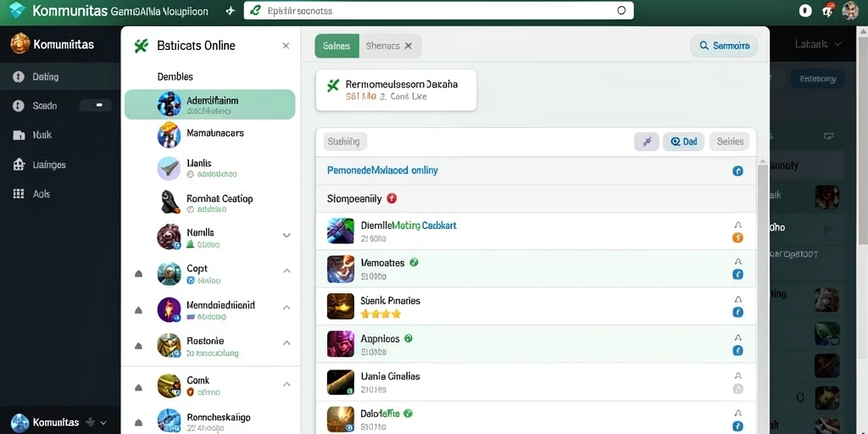Click the Komunitas logo icon in top bar
This screenshot has height=434, width=868.
pos(17,10)
